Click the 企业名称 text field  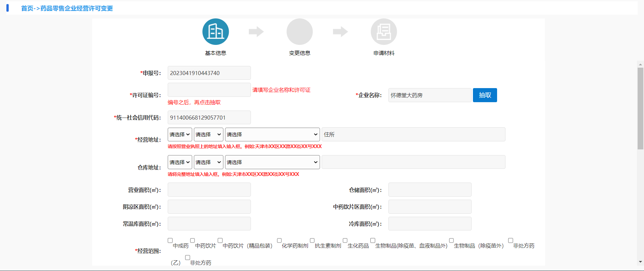429,95
